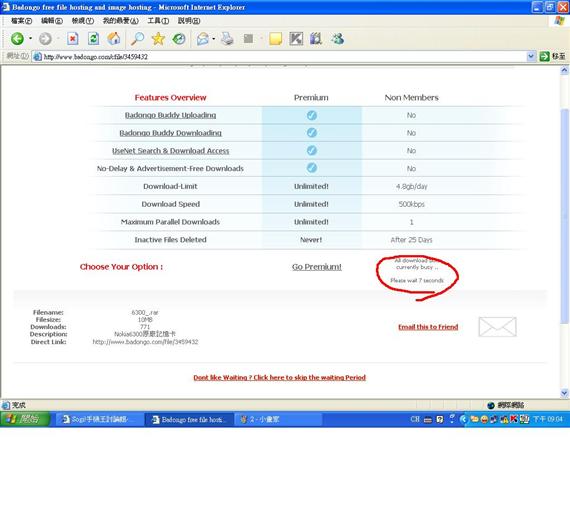The width and height of the screenshot is (570, 527).
Task: Click the Premium checkmark for No-Delay Downloads
Action: (312, 168)
